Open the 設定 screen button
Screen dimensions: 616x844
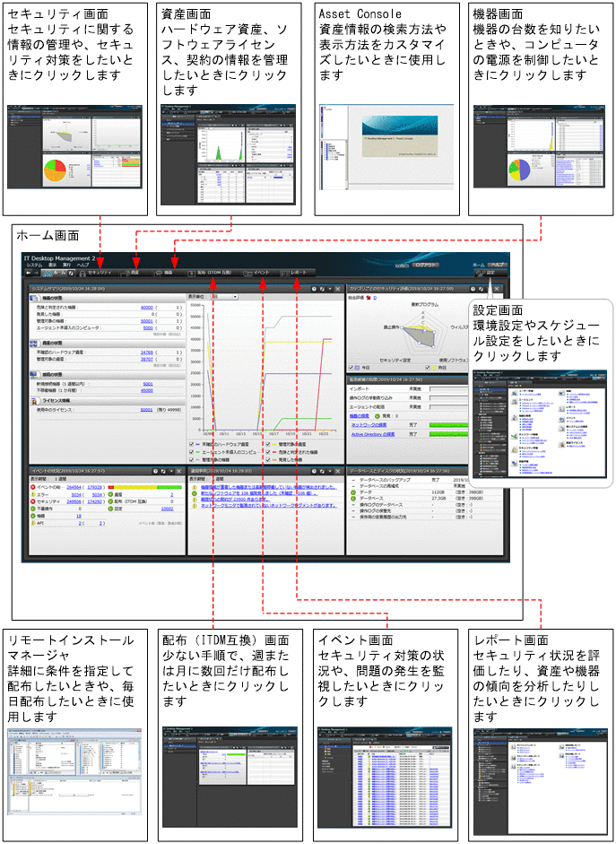[x=489, y=274]
